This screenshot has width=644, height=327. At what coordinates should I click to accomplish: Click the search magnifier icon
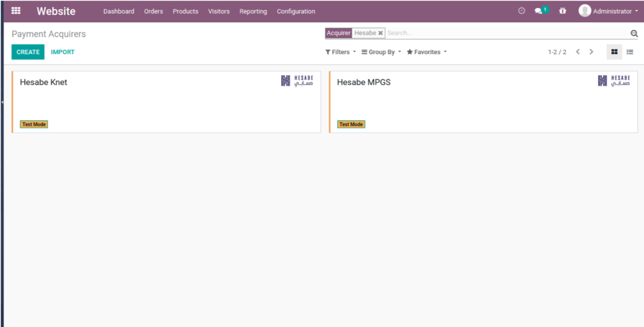634,34
